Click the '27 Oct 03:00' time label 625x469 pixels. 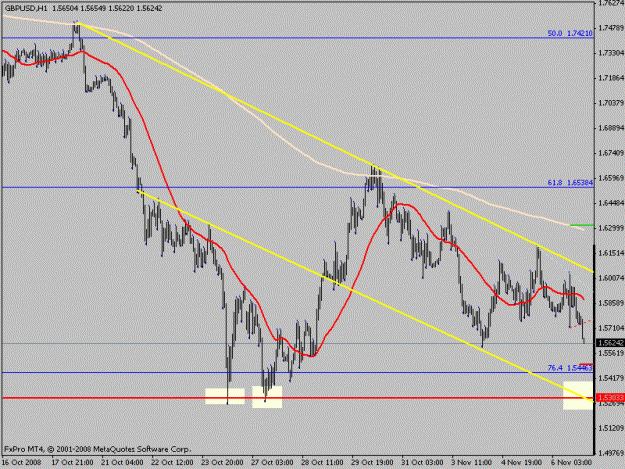272,462
